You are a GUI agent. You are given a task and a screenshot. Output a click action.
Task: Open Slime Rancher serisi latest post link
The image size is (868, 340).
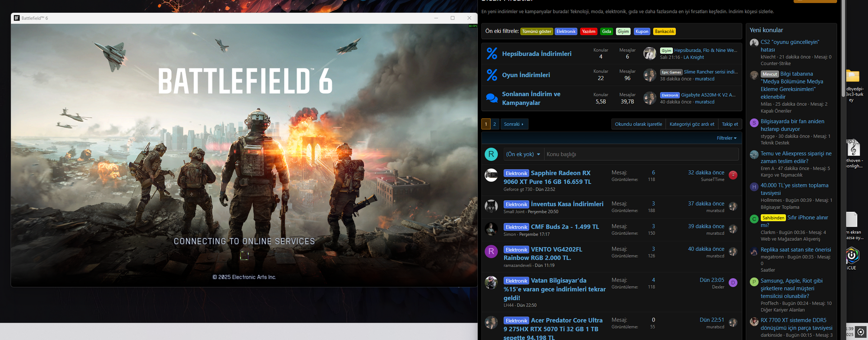(x=711, y=72)
